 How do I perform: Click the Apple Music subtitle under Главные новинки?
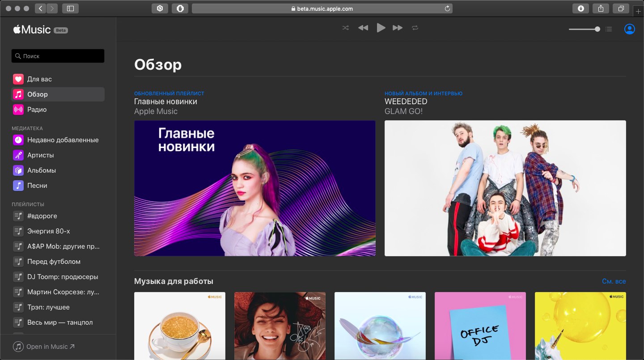tap(156, 111)
